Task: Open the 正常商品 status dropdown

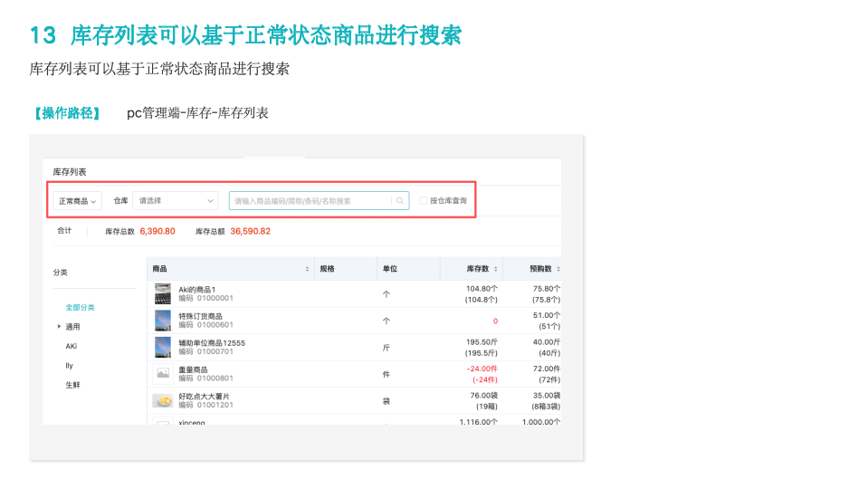Action: [77, 201]
